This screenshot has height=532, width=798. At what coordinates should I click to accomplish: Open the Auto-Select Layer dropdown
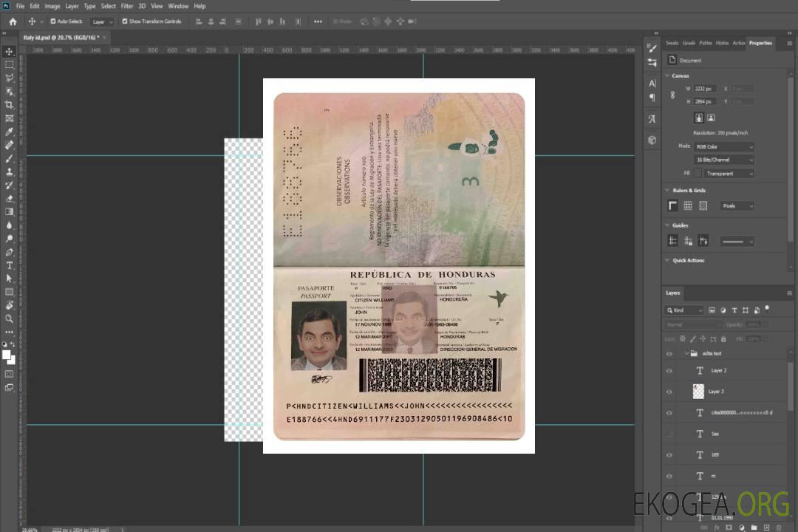point(102,22)
